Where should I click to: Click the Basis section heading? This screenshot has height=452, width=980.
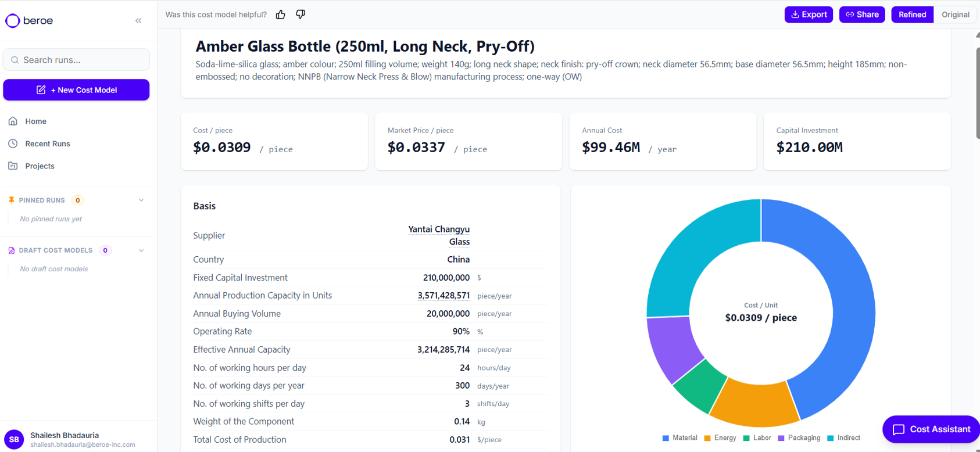(x=205, y=206)
